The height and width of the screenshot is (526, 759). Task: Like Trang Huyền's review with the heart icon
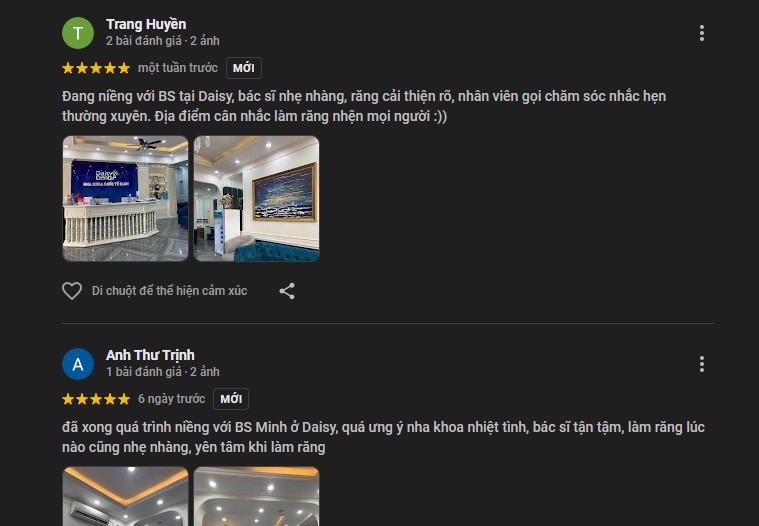tap(72, 291)
